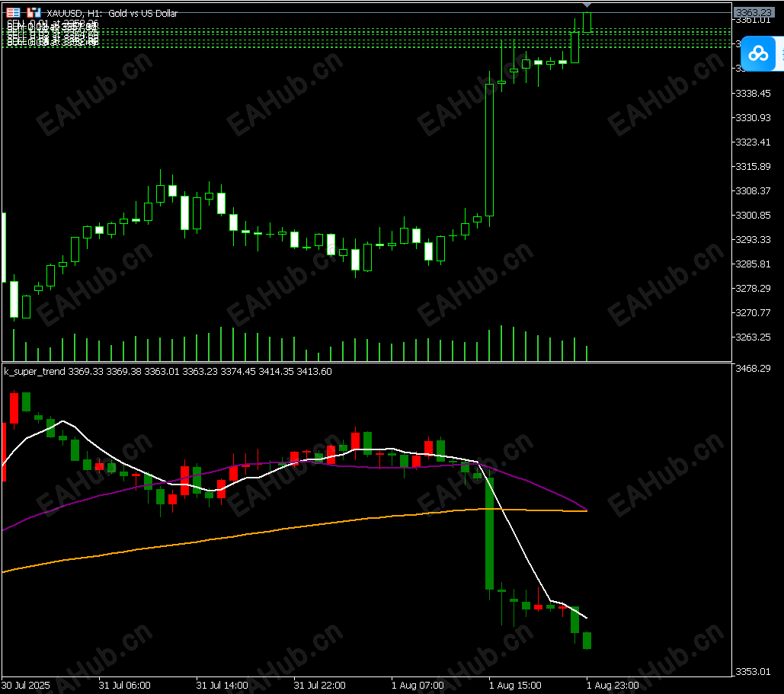
Task: Click price axis label 3308.37
Action: pyautogui.click(x=754, y=191)
